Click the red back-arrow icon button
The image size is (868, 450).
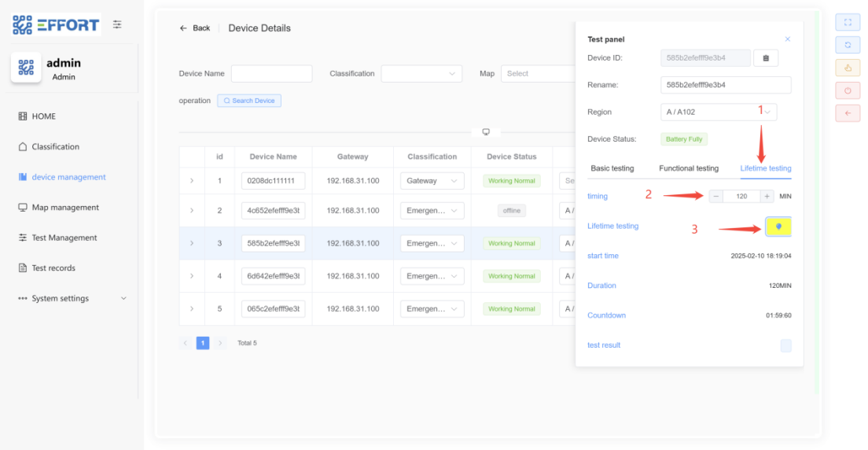pyautogui.click(x=848, y=113)
